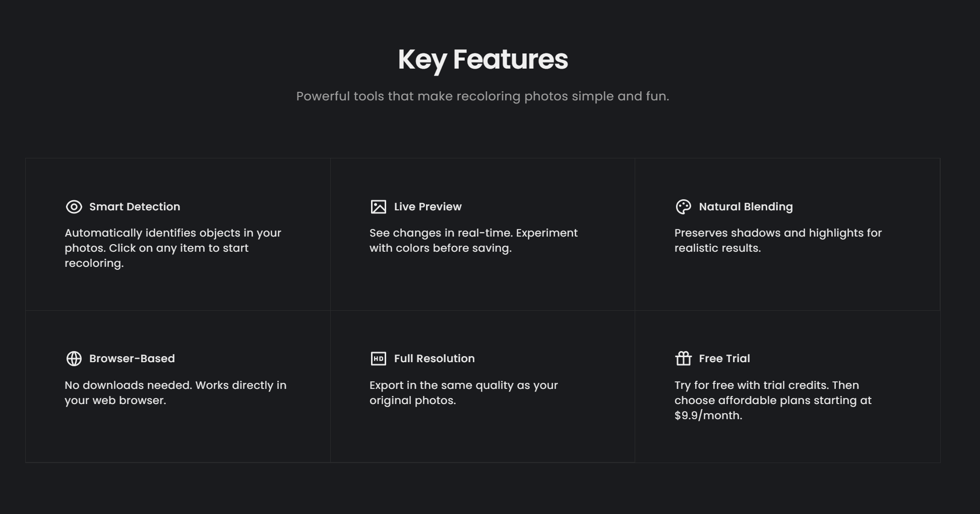Viewport: 980px width, 514px height.
Task: Click the HD icon beside Full Resolution
Action: pyautogui.click(x=379, y=359)
